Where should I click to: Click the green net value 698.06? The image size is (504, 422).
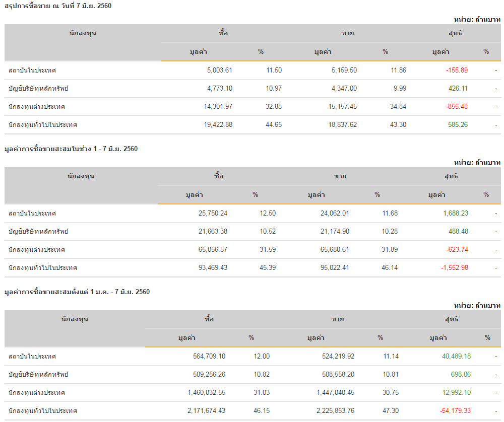pos(461,375)
